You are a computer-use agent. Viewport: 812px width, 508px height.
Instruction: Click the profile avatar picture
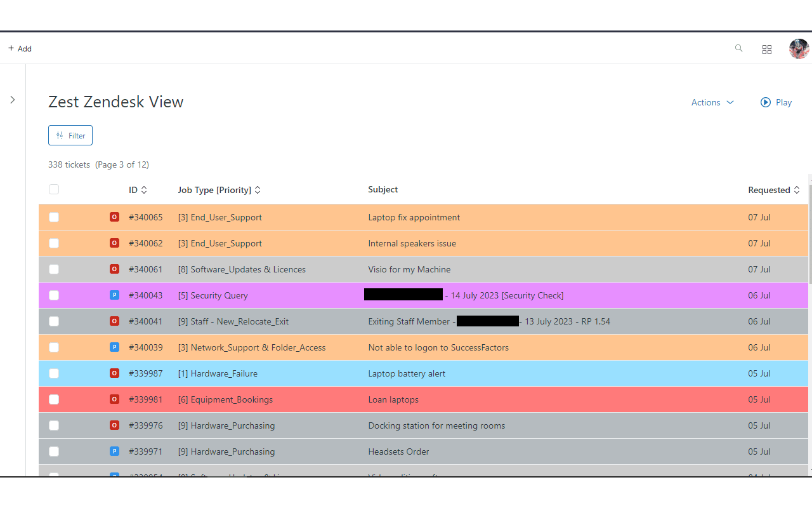click(x=799, y=48)
